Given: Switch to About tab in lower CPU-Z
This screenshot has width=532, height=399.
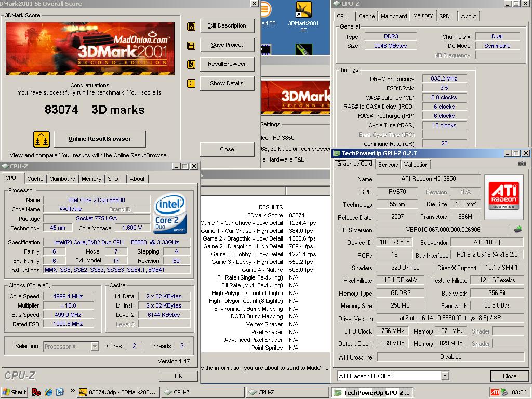Looking at the screenshot, I should (137, 179).
